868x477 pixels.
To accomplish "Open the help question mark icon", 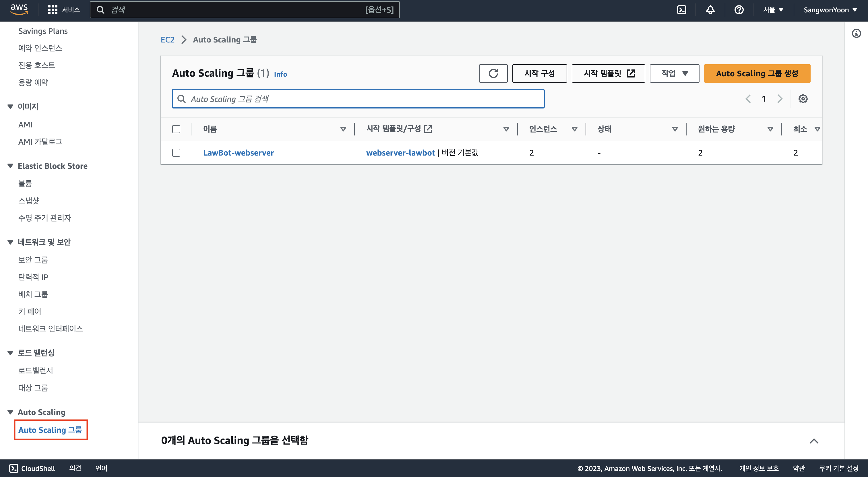I will click(739, 10).
